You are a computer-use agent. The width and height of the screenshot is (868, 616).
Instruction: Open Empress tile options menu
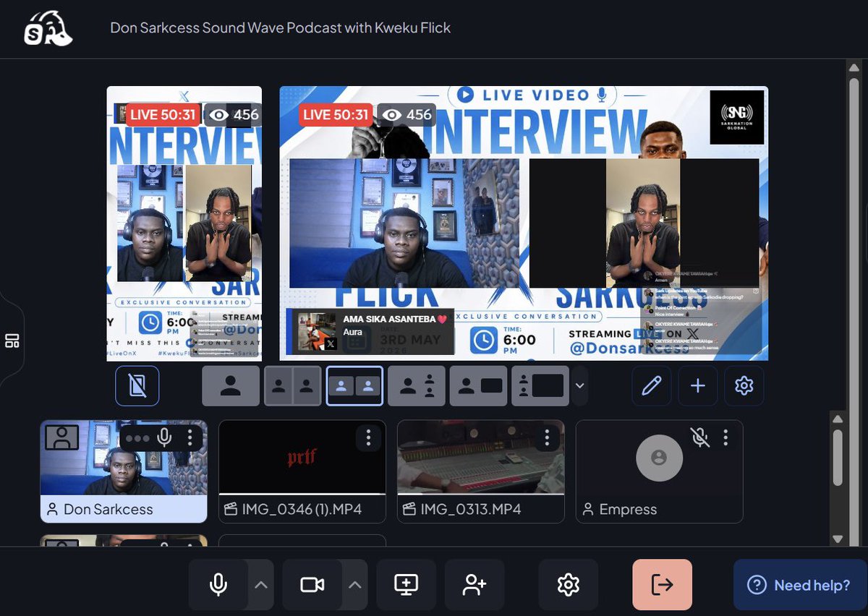point(726,437)
